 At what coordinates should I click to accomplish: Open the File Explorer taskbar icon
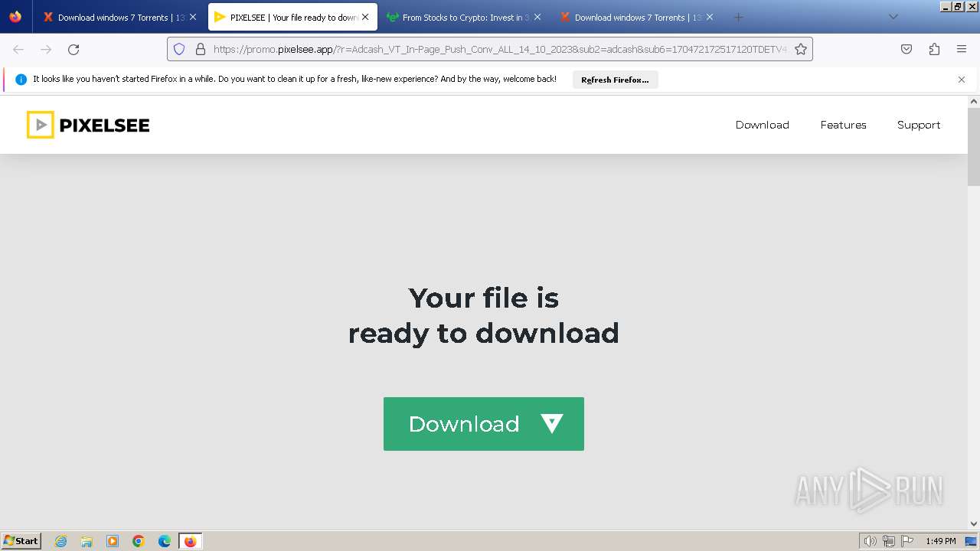[x=87, y=541]
